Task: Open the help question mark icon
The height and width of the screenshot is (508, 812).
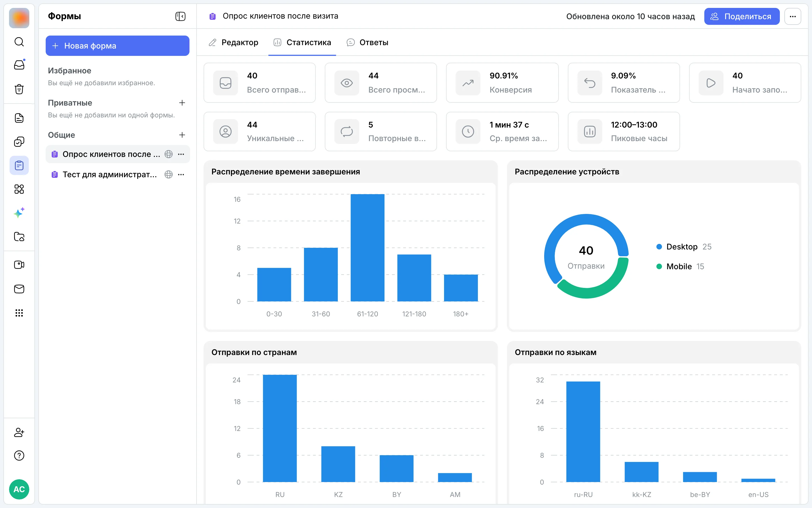Action: tap(19, 456)
